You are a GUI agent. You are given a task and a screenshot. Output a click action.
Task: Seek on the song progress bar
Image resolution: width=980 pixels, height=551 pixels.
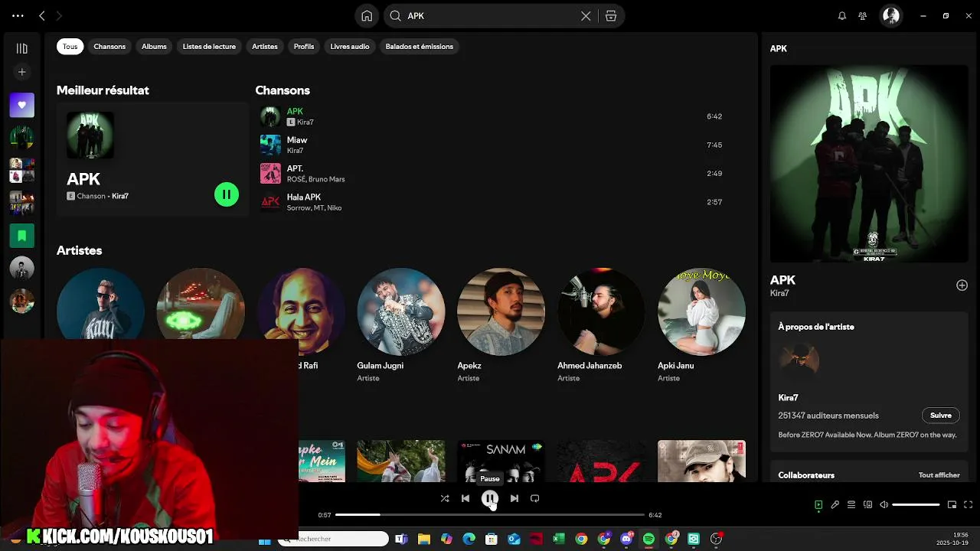[490, 515]
